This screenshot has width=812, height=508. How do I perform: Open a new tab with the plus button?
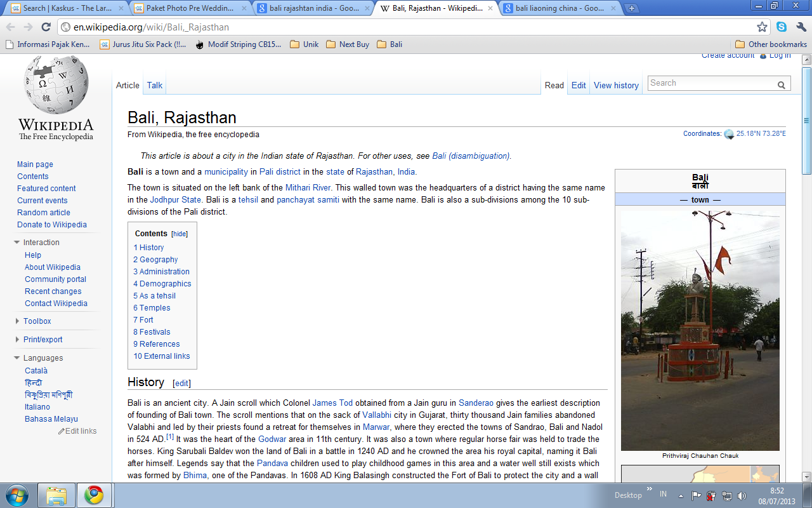631,8
